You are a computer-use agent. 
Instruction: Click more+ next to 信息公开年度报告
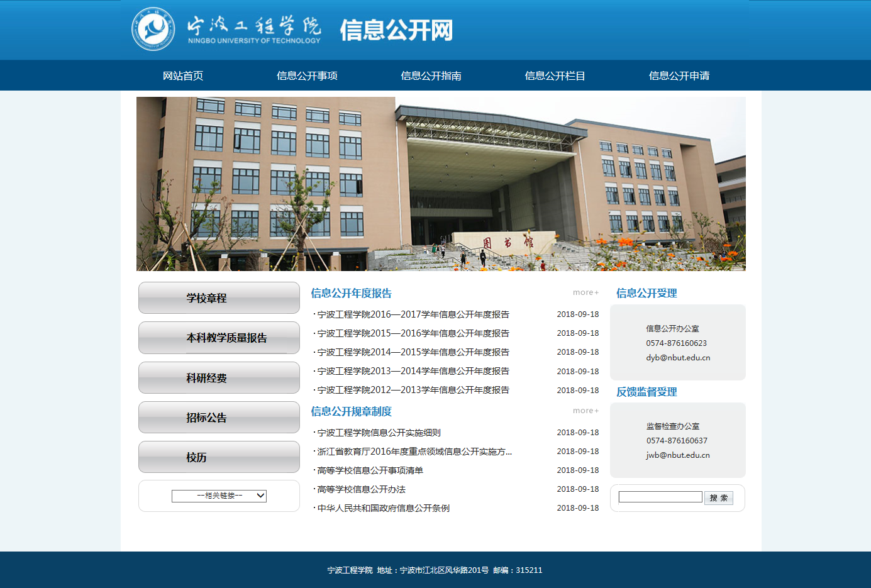point(585,292)
